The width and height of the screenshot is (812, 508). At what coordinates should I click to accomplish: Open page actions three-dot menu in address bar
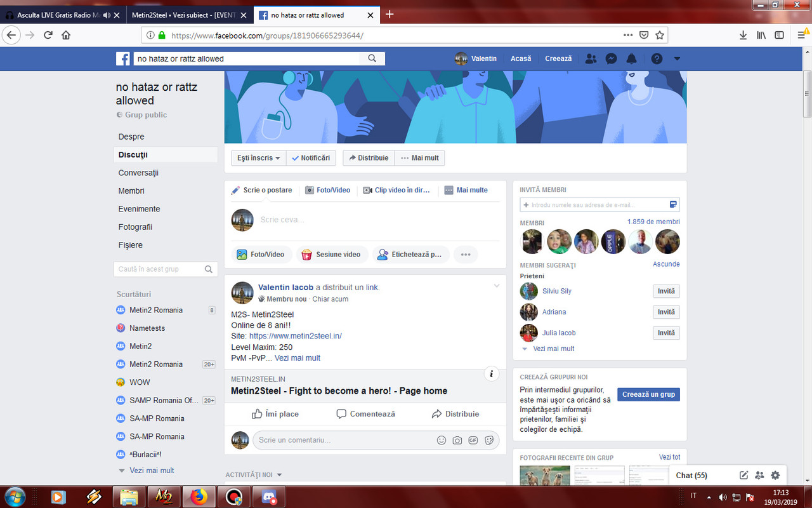pyautogui.click(x=628, y=35)
